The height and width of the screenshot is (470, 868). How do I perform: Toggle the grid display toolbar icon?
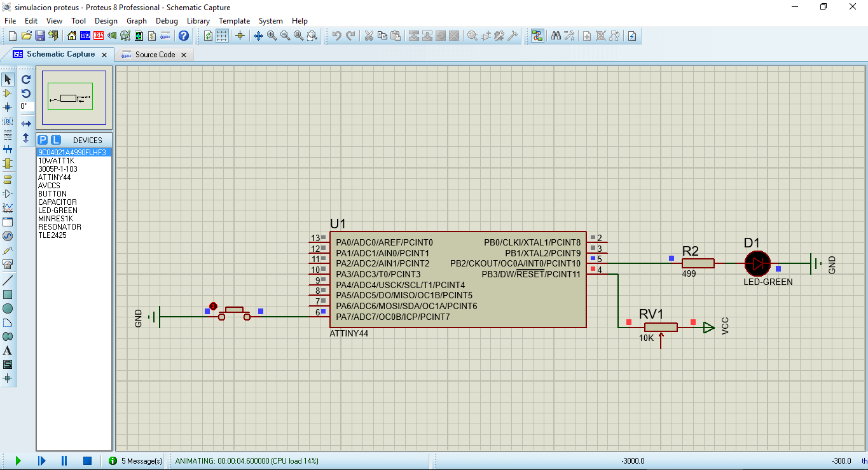click(222, 36)
